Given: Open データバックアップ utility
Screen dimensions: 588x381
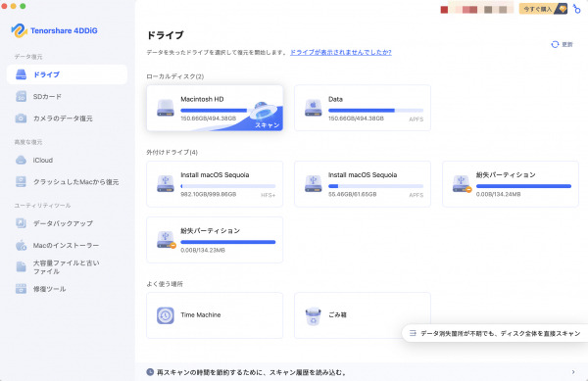Looking at the screenshot, I should point(67,223).
